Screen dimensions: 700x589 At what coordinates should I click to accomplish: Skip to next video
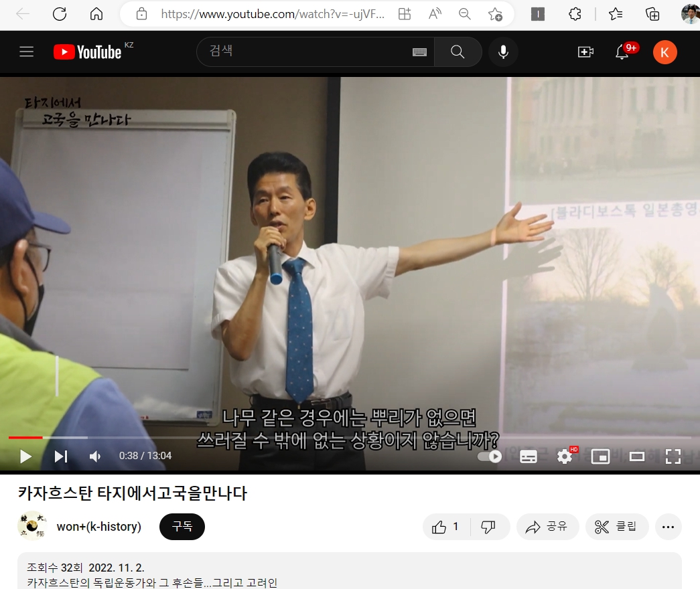point(61,456)
